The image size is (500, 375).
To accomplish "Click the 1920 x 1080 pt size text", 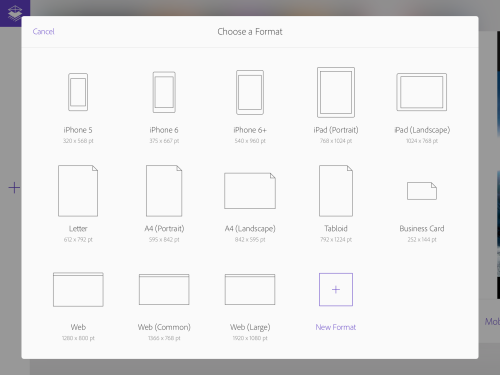I will tap(250, 338).
